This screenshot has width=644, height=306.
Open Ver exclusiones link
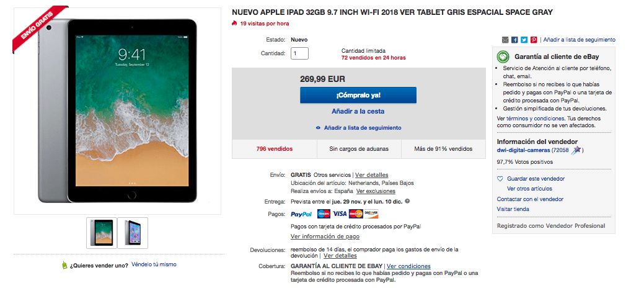(376, 191)
